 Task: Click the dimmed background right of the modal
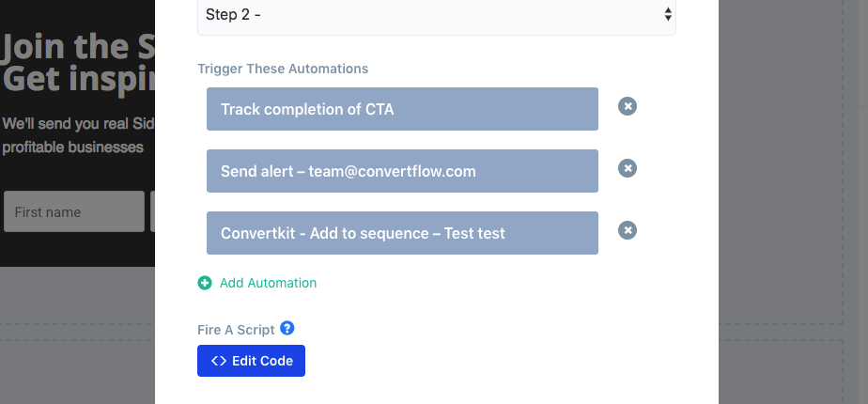[x=793, y=188]
